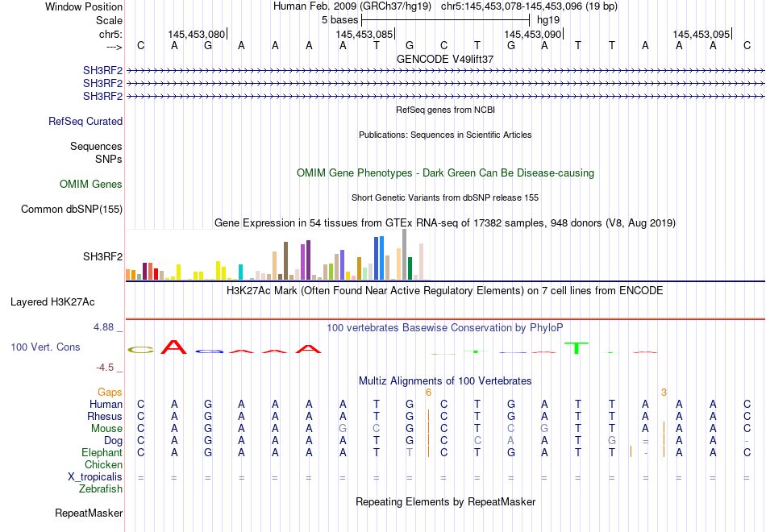Select the X_tropicalis alignment row label

click(95, 477)
